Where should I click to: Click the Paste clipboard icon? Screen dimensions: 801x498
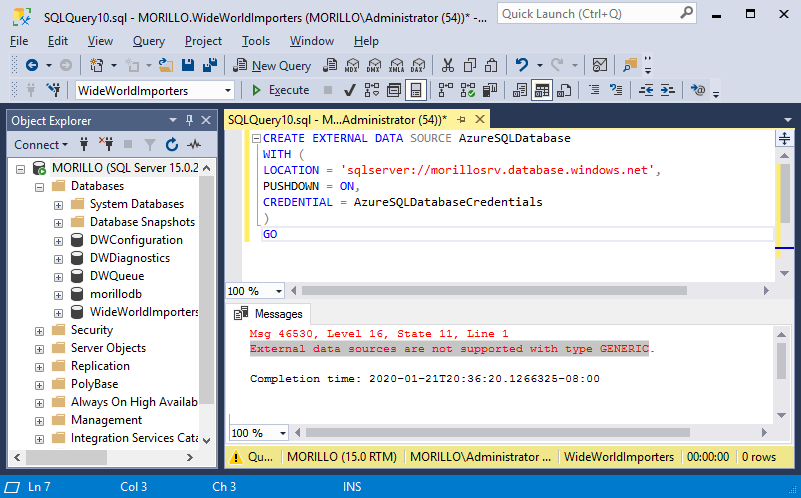tap(491, 65)
